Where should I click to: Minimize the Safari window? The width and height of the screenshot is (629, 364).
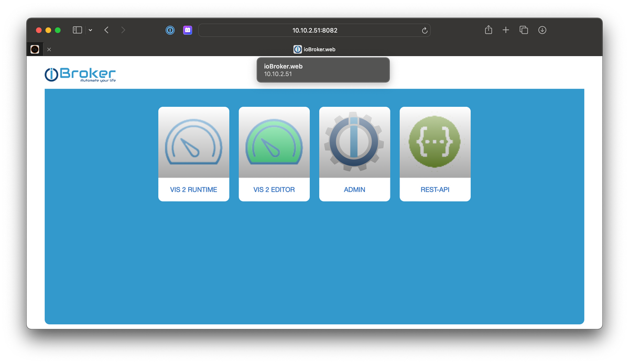[48, 30]
